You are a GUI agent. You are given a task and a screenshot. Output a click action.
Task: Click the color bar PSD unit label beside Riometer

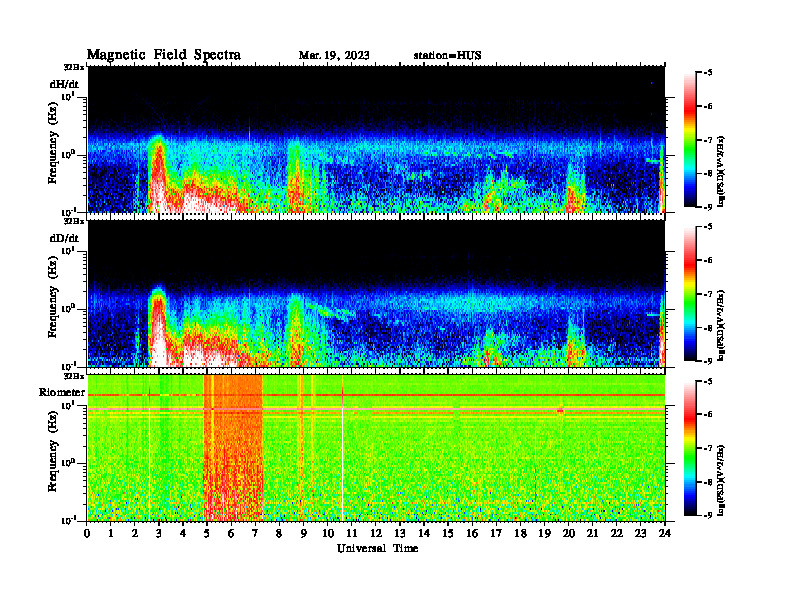pyautogui.click(x=722, y=479)
